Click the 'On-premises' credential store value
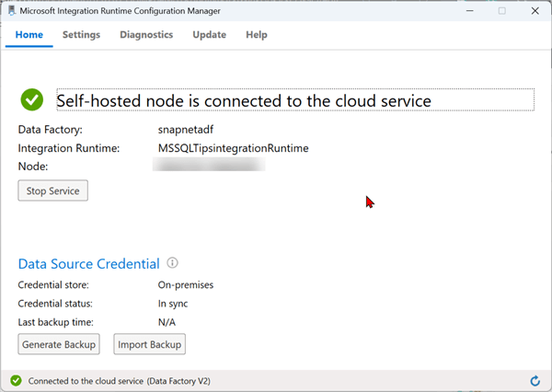This screenshot has width=552, height=392. click(x=186, y=285)
